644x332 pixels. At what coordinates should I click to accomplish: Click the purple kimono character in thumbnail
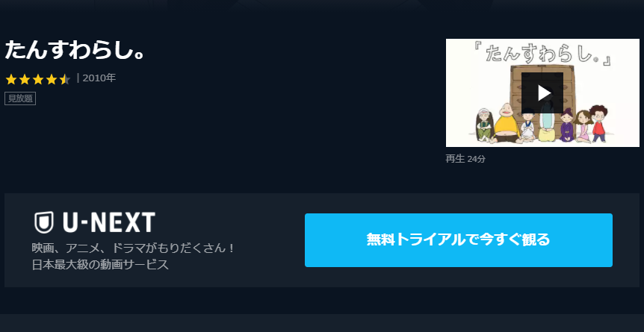click(x=567, y=125)
